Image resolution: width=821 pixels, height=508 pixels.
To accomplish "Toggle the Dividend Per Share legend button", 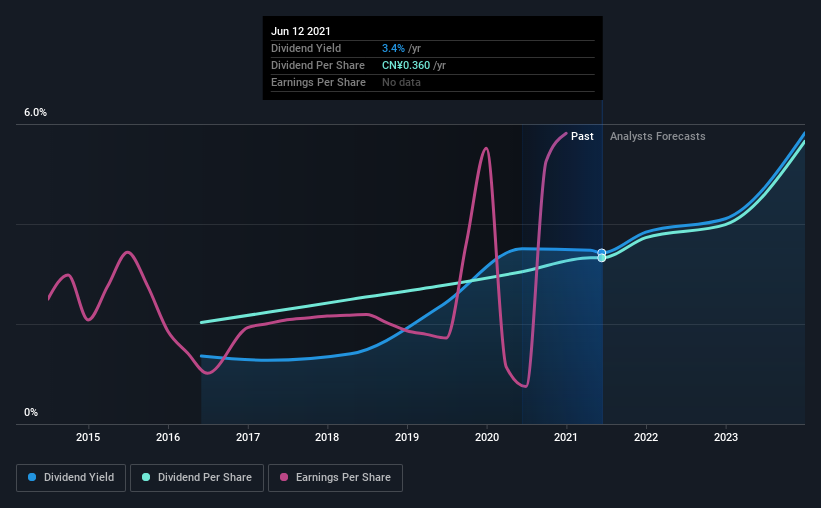I will click(x=197, y=478).
